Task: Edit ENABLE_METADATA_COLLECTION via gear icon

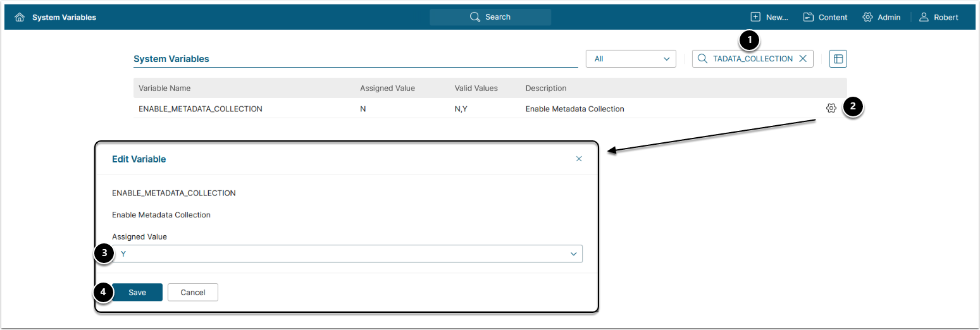Action: point(831,108)
